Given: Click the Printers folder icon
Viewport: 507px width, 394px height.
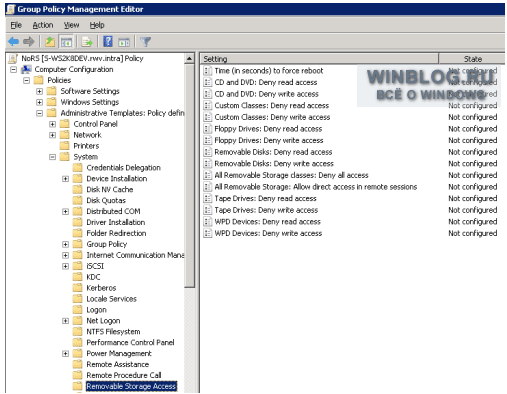Looking at the screenshot, I should [65, 146].
